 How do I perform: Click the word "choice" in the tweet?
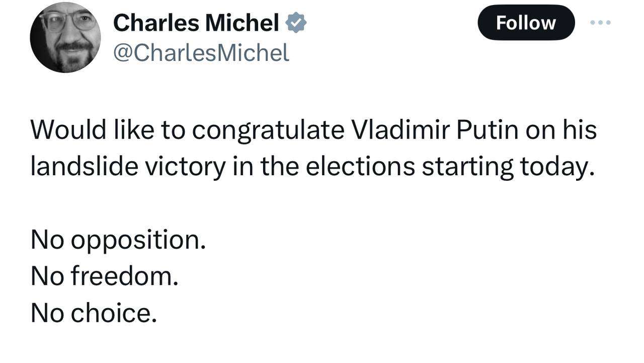[x=111, y=313]
